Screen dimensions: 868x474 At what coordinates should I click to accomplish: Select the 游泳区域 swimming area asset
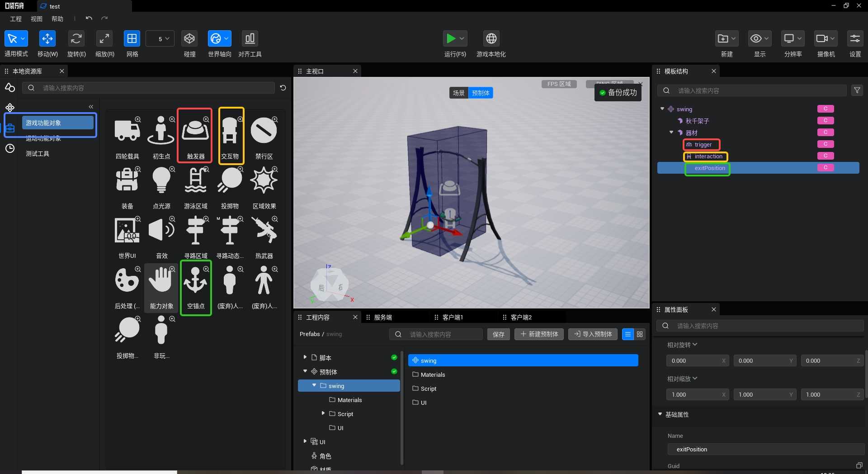click(x=195, y=186)
